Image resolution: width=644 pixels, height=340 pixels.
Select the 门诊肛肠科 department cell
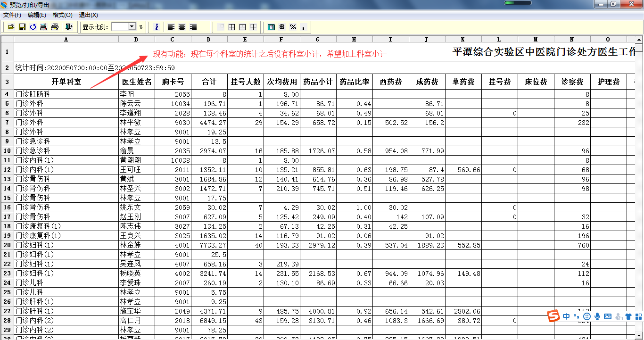(x=66, y=94)
